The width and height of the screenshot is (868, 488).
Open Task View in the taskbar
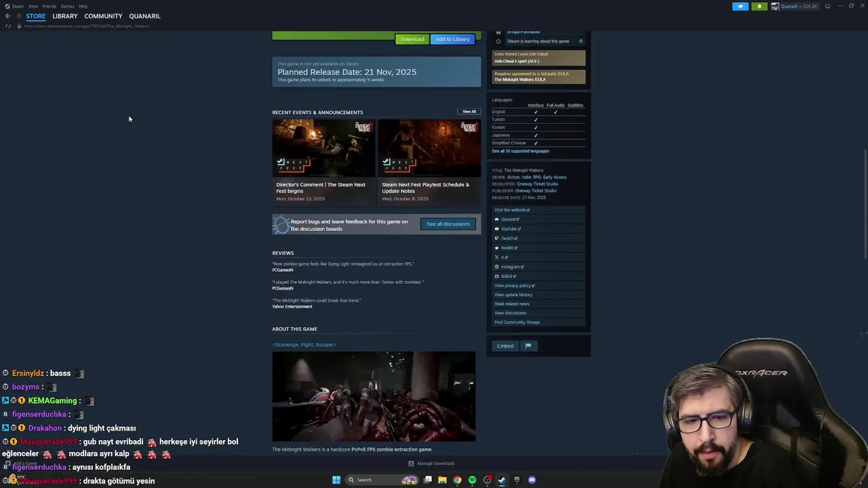coord(428,480)
